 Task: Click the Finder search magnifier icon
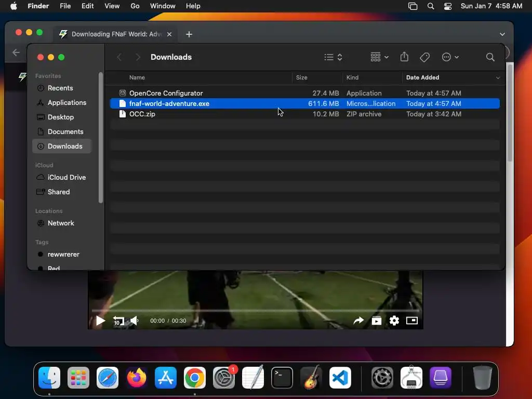pos(490,57)
